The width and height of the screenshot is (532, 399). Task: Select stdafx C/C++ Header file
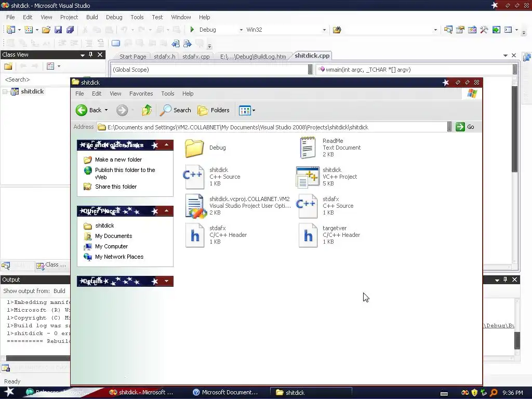[x=216, y=235]
